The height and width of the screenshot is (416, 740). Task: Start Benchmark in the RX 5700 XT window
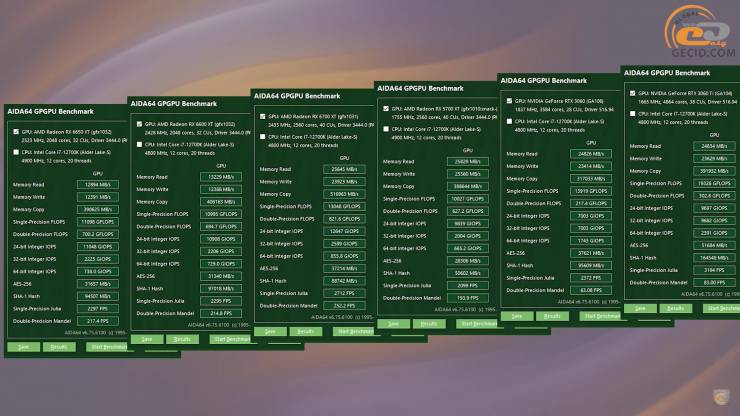(x=479, y=324)
